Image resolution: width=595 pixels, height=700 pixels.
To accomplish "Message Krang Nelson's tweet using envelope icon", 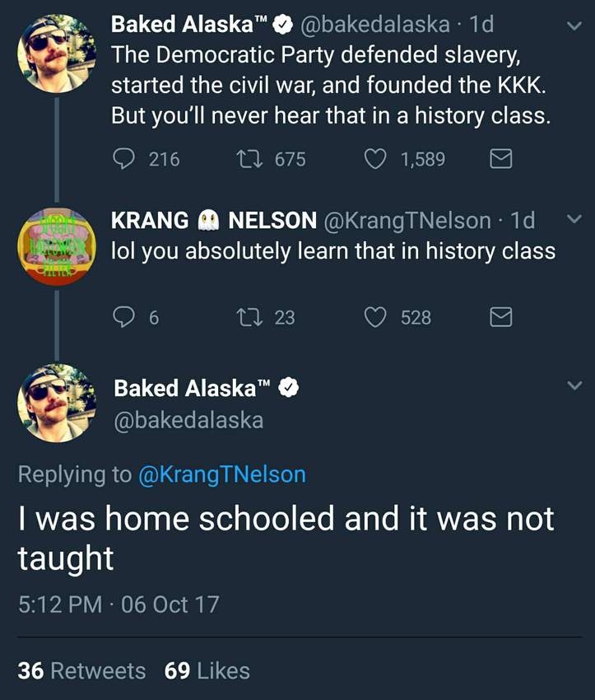I will point(501,317).
